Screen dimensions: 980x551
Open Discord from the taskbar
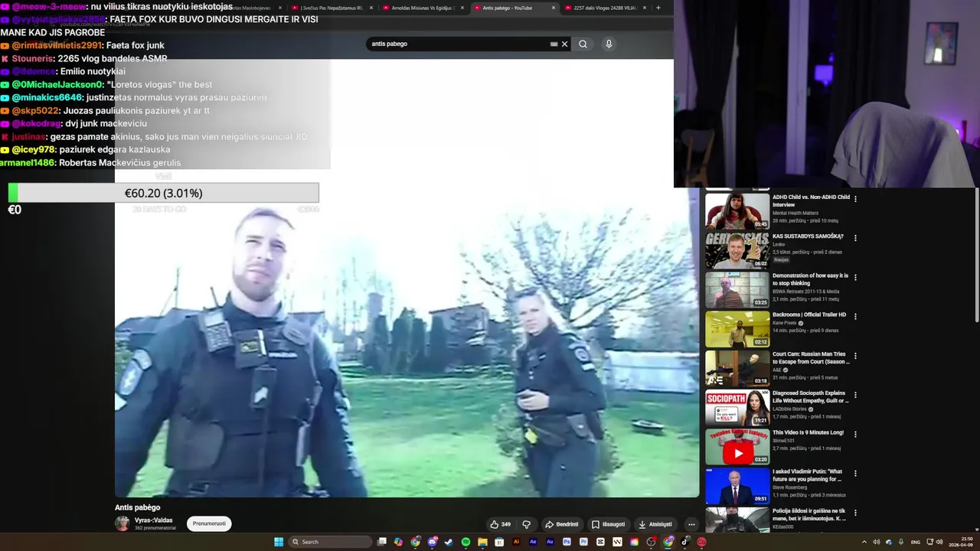click(433, 542)
